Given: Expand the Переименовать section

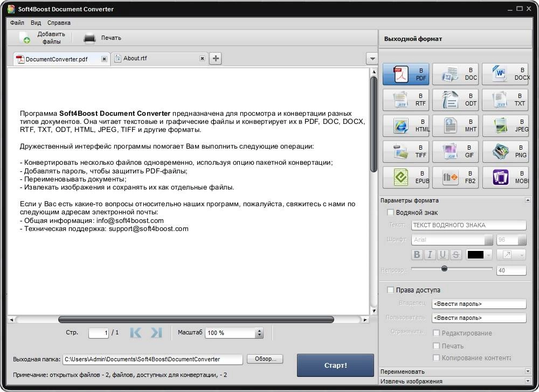Looking at the screenshot, I should pyautogui.click(x=528, y=371).
